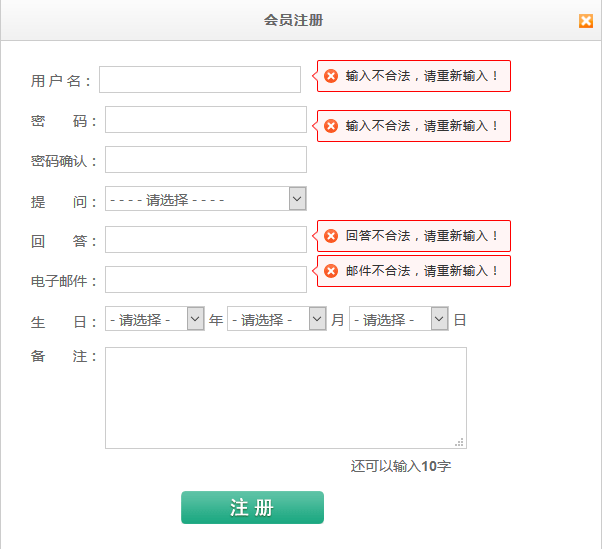
Task: Open the birthday day (日) dropdown
Action: [399, 319]
